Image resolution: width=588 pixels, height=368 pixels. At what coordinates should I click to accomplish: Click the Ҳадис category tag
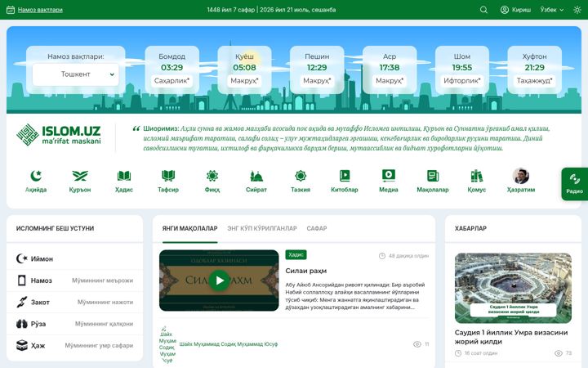[x=296, y=254]
